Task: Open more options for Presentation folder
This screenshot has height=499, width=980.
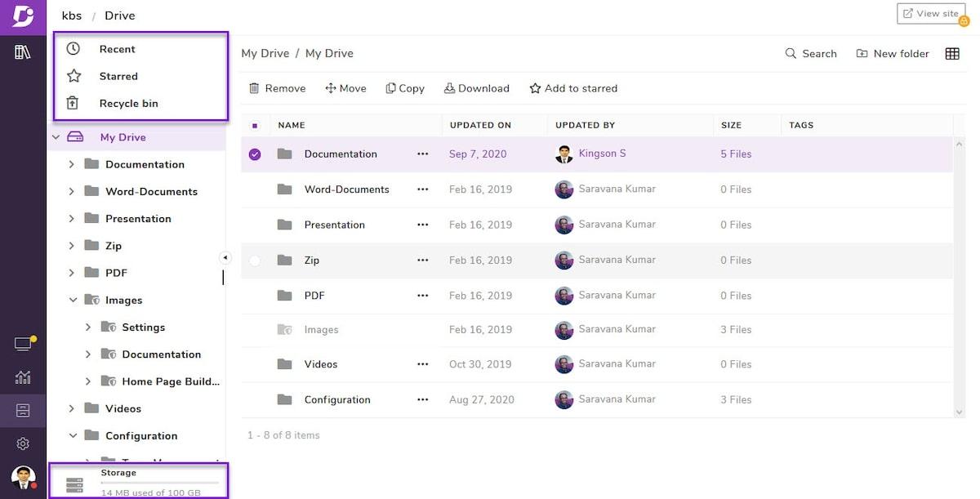Action: pos(422,225)
